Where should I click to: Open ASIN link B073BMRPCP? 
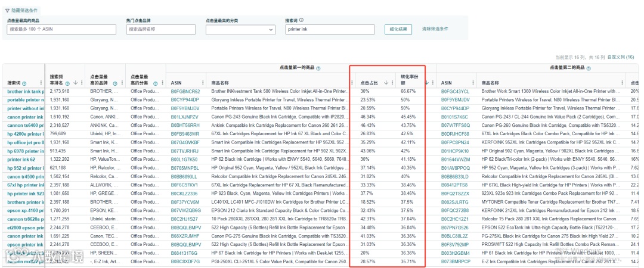pyautogui.click(x=456, y=261)
